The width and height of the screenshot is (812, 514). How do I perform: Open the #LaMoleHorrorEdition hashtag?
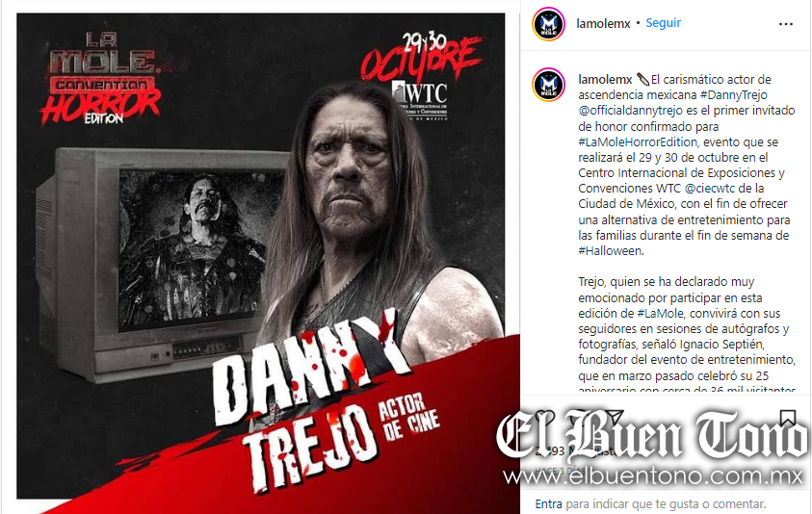coord(638,141)
